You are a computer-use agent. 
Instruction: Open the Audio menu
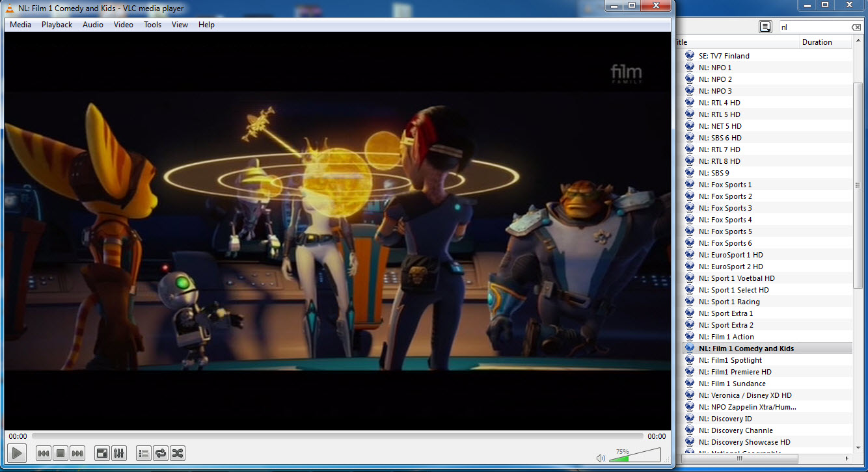pos(93,25)
